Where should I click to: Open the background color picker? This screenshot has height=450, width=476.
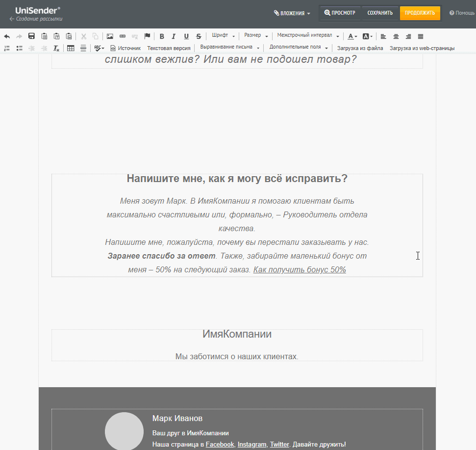pyautogui.click(x=367, y=36)
